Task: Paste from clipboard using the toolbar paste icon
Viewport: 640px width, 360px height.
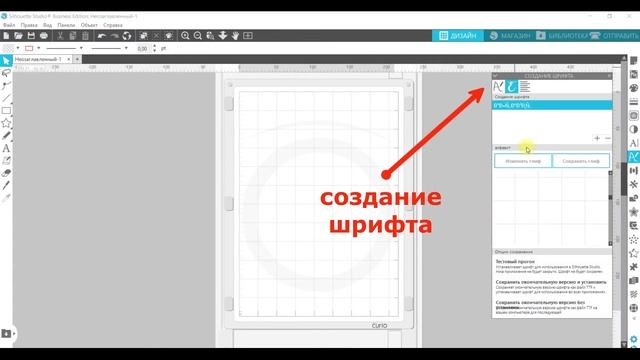Action: point(85,36)
